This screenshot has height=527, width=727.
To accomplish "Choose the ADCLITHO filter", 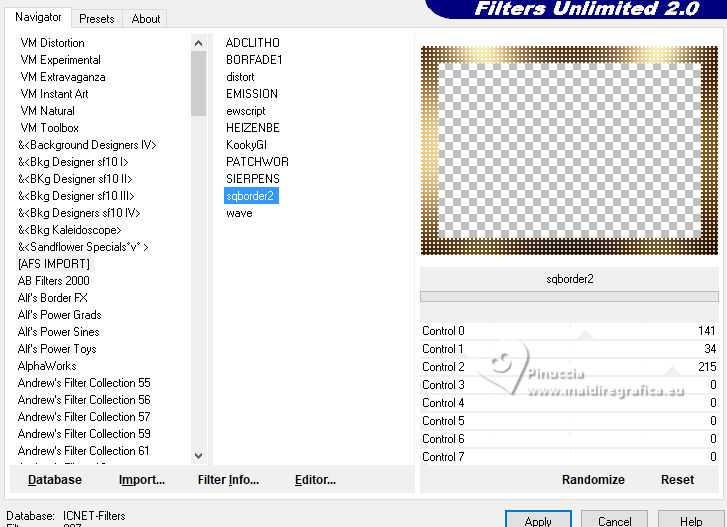I will [x=253, y=43].
